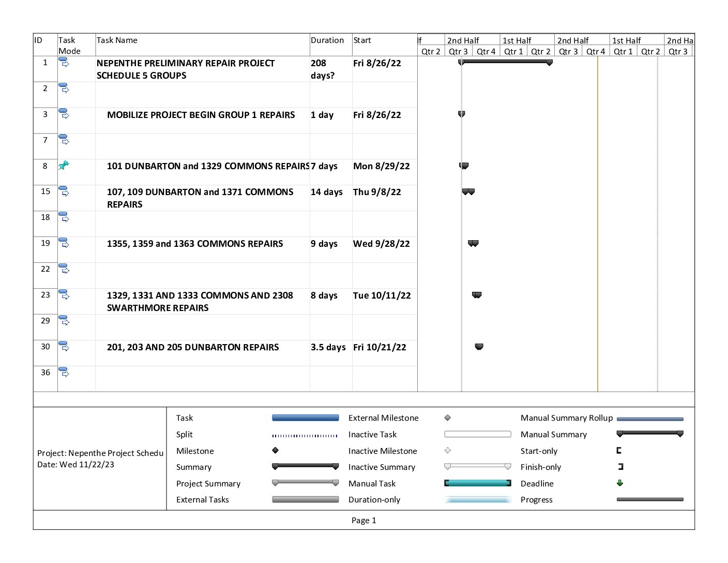Click the task mode icon in row 18
Screen dimensions: 728x563
[64, 217]
